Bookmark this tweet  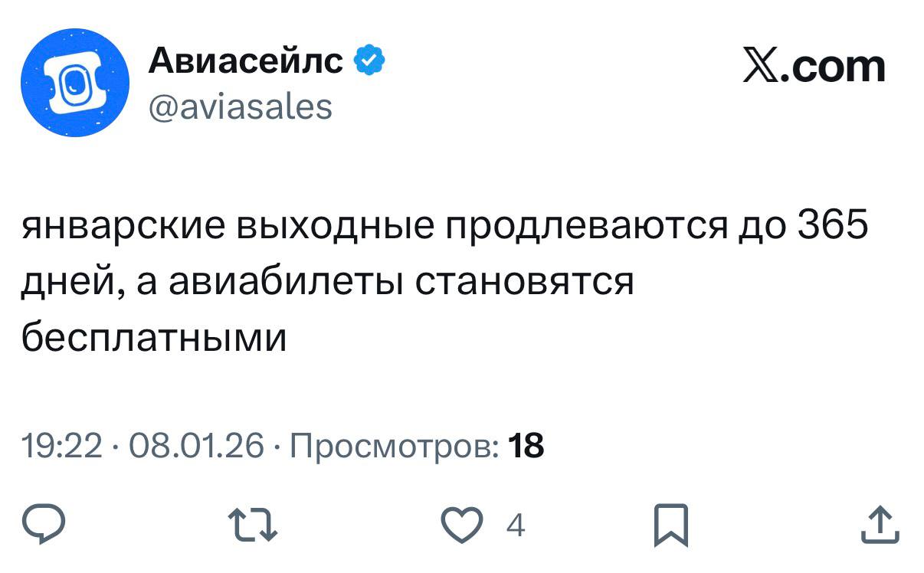click(670, 526)
